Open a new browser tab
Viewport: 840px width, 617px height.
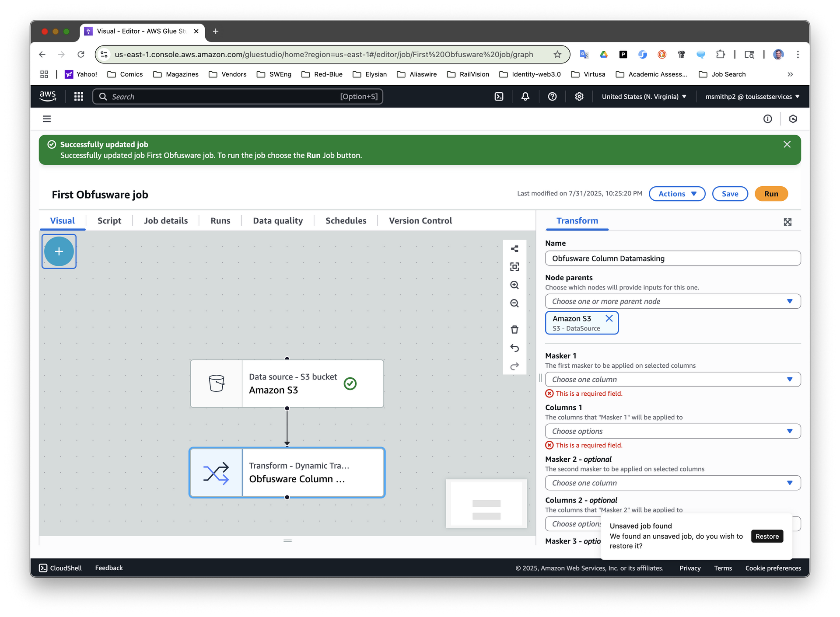(x=216, y=31)
